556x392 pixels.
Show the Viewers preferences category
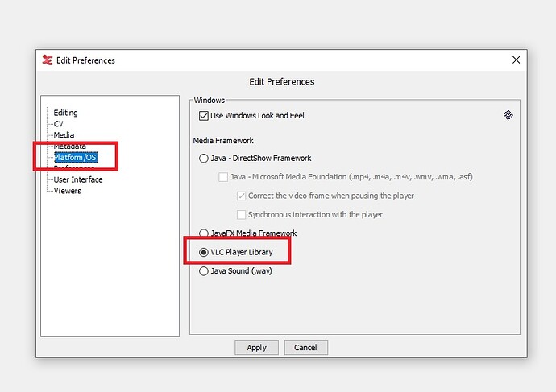coord(67,191)
